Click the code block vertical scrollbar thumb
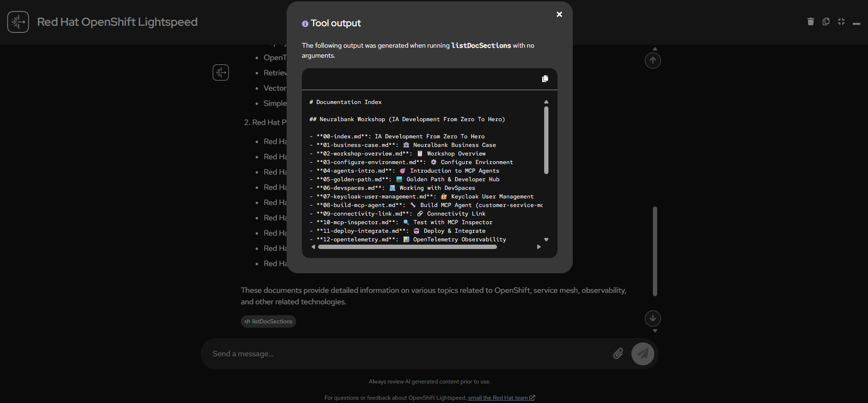 pyautogui.click(x=546, y=140)
